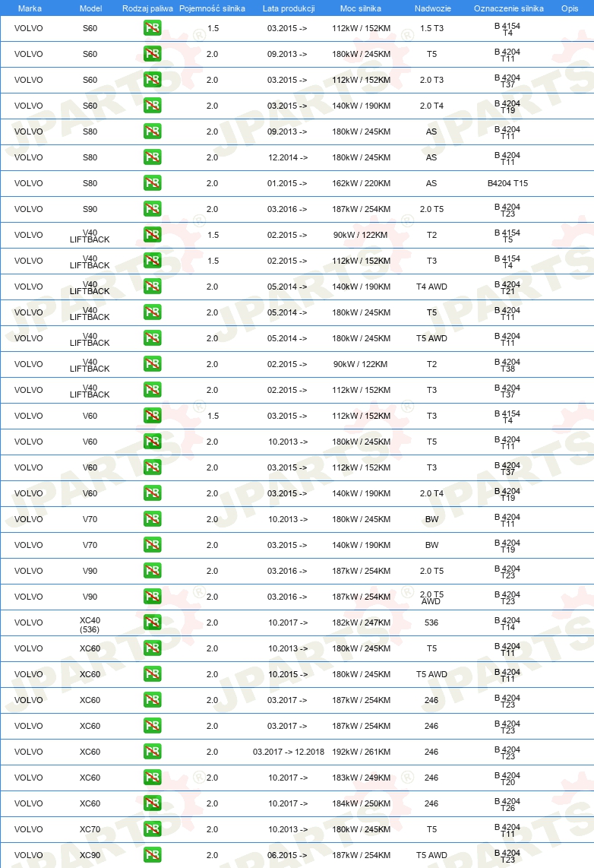Click the fuel icon for S80 from 12.2014

click(x=152, y=157)
